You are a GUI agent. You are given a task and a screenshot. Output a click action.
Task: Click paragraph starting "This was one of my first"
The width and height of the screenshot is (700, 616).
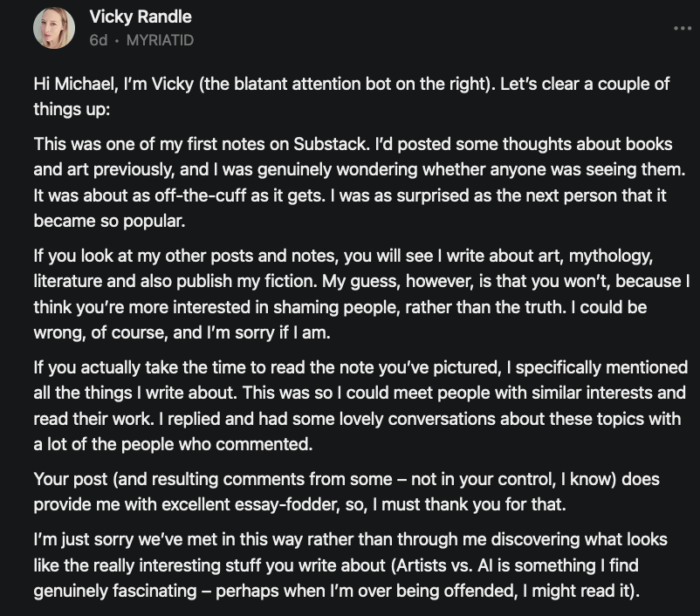click(349, 181)
